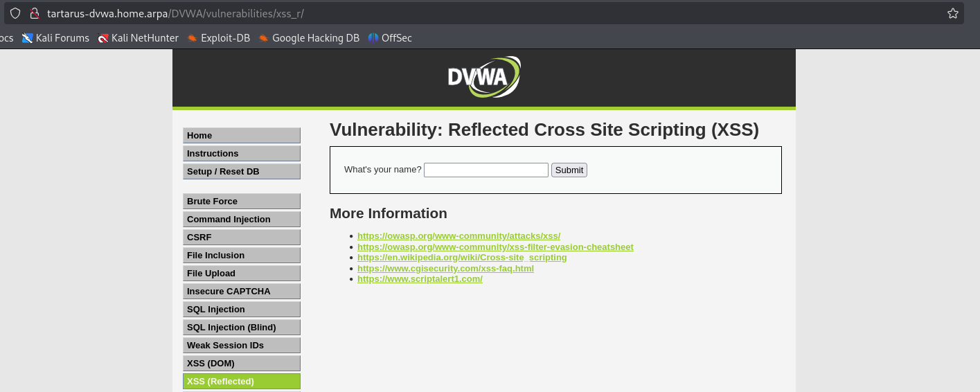980x392 pixels.
Task: Follow the Wikipedia Cross-site scripting link
Action: click(462, 258)
